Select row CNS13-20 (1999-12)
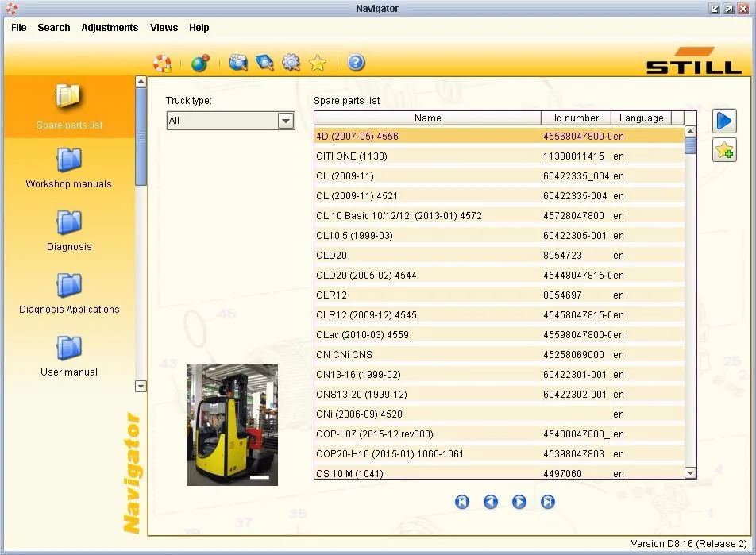This screenshot has height=555, width=756. (x=499, y=395)
